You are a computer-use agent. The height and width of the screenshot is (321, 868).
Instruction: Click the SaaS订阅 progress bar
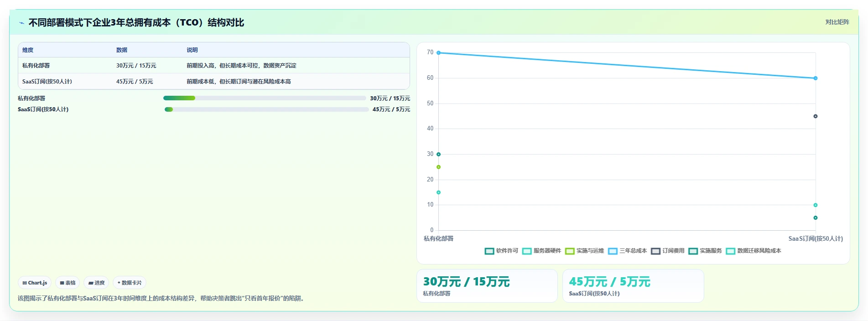point(266,109)
